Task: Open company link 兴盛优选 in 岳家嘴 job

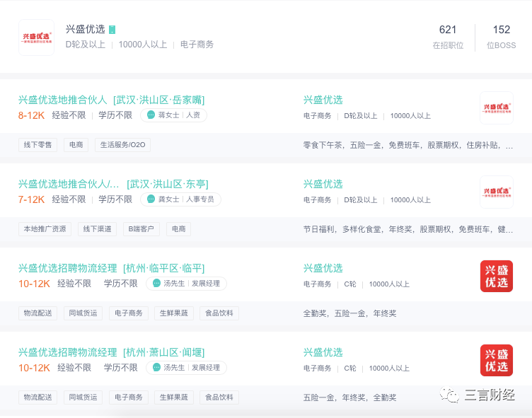Action: [323, 100]
